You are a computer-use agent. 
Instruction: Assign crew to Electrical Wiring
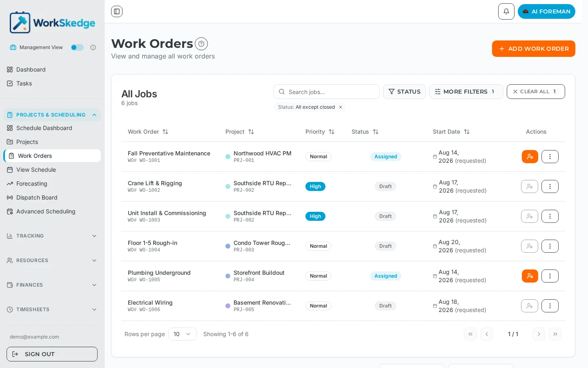pyautogui.click(x=529, y=306)
